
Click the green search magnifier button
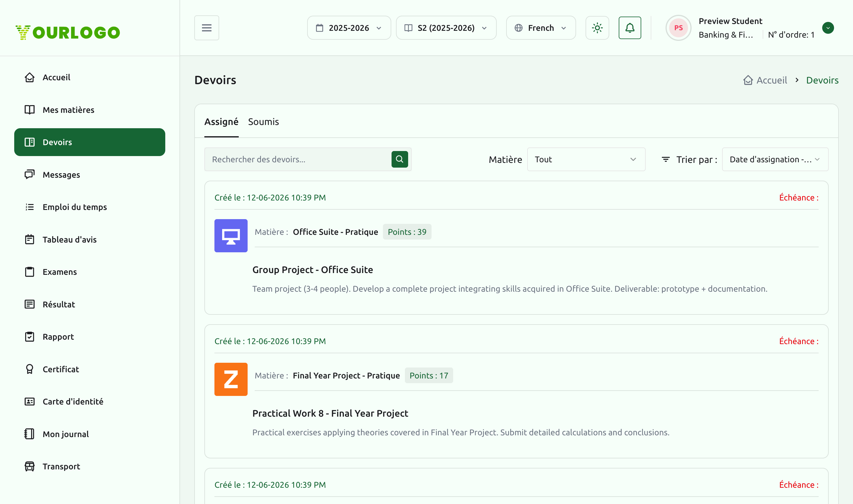400,159
